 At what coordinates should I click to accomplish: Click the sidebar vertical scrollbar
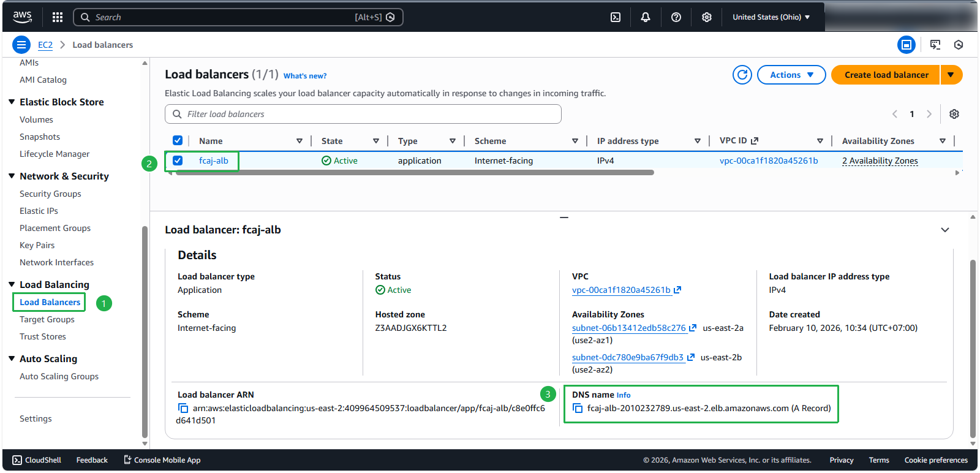click(x=145, y=332)
